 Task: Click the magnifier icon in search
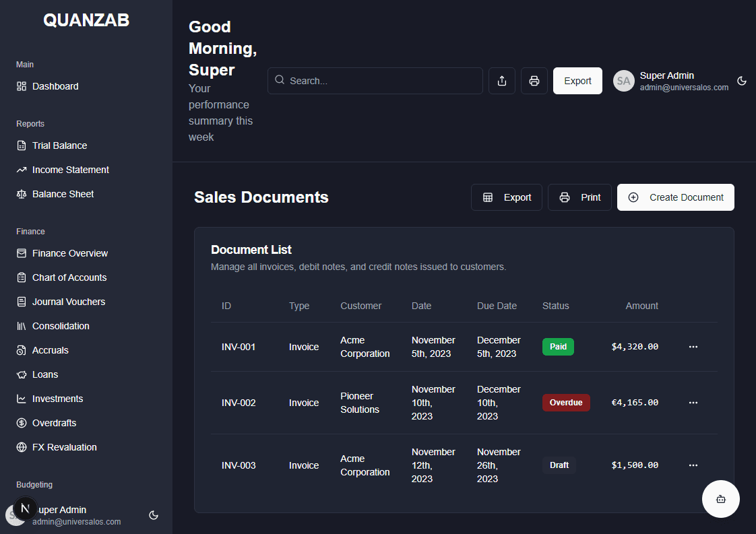[280, 80]
